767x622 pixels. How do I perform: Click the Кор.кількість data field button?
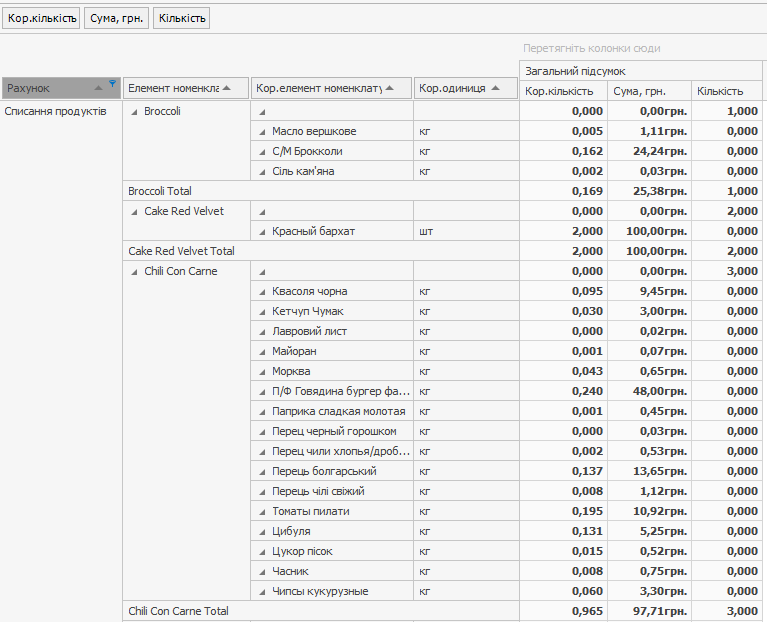41,18
